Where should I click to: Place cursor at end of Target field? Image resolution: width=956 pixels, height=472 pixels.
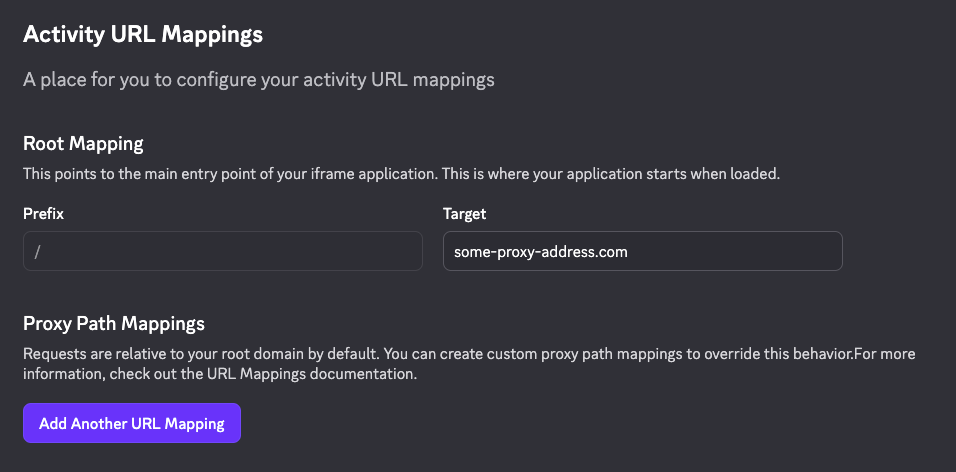tap(800, 252)
